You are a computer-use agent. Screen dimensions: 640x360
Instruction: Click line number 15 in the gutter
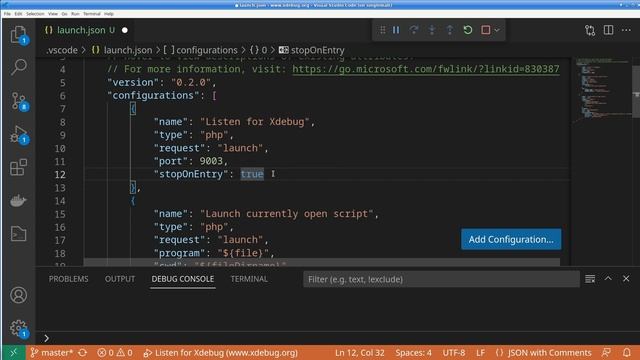point(60,214)
